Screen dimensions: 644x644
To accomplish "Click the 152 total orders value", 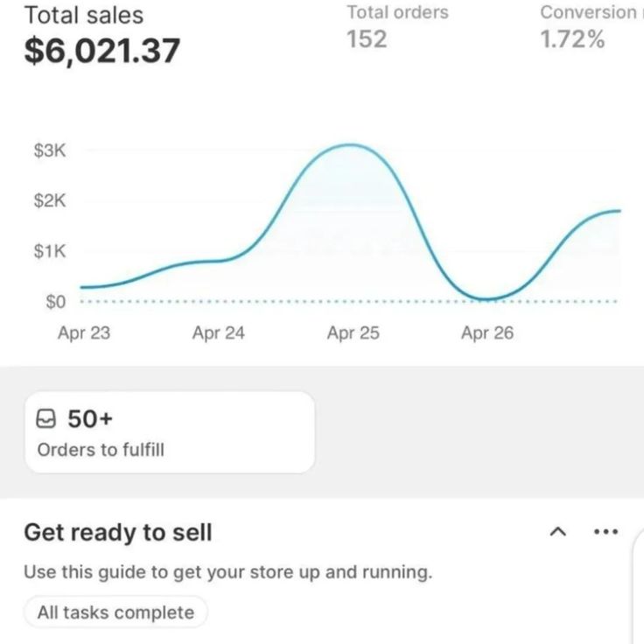I will 367,39.
